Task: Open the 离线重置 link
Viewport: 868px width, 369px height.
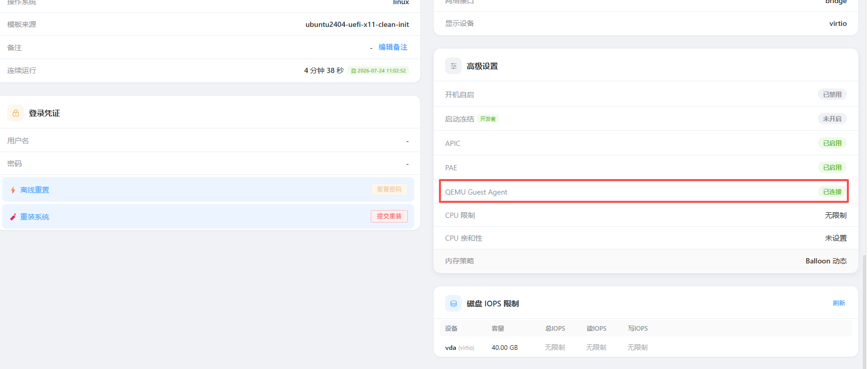Action: click(35, 190)
